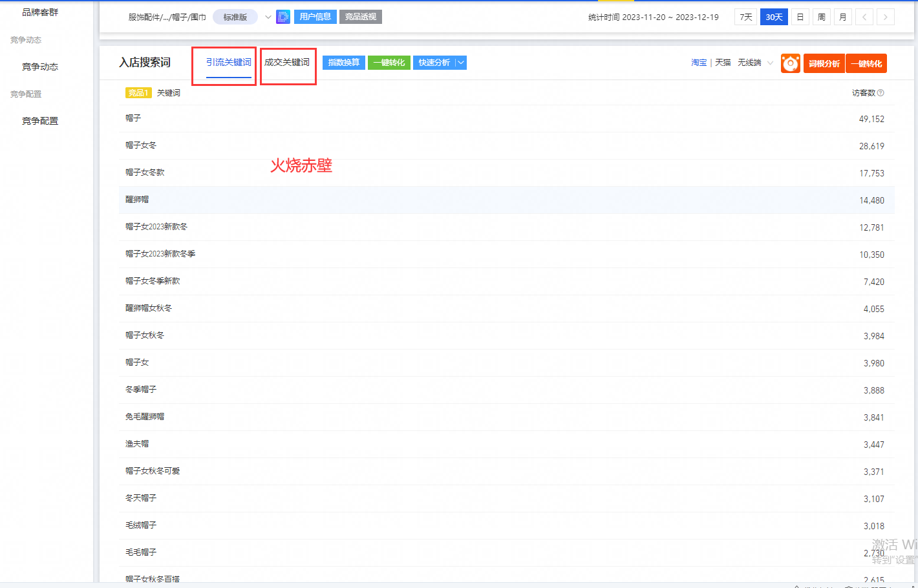This screenshot has width=918, height=588.
Task: Click the visitor count 28,619
Action: (871, 146)
